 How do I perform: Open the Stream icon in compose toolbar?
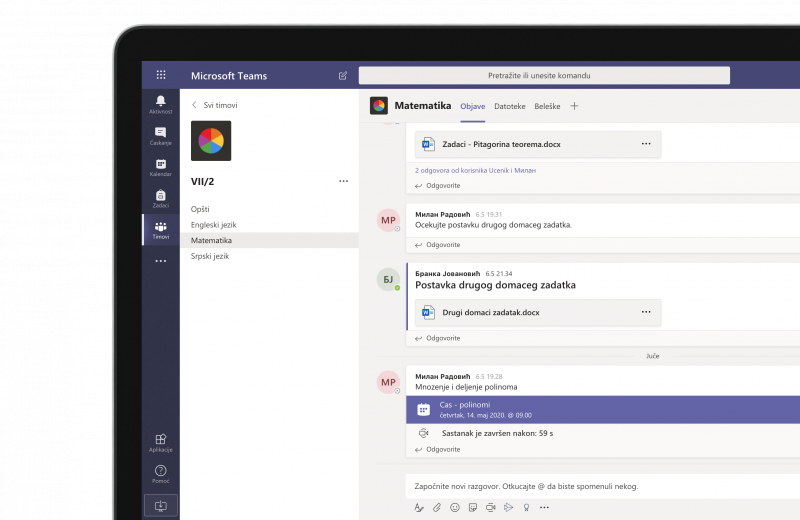[508, 507]
